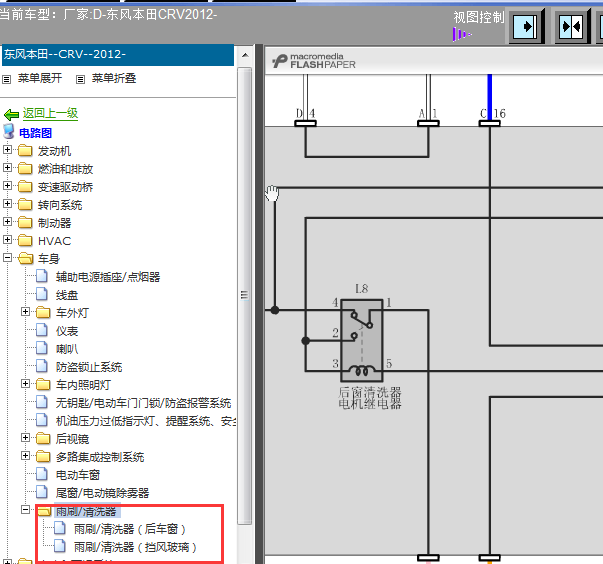Click the 车外灯 folder icon
Viewport: 603px width, 564px height.
click(x=43, y=313)
